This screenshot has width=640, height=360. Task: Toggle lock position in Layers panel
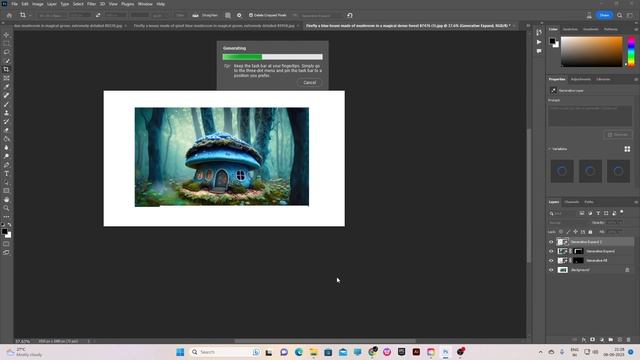(x=576, y=232)
